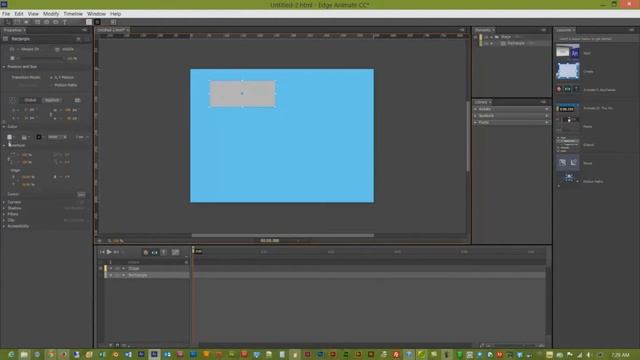Select Motion Paths translation mode

pyautogui.click(x=63, y=85)
